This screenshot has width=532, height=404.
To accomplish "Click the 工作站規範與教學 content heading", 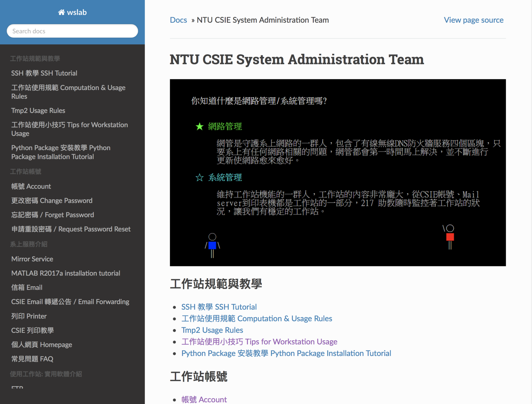I will pyautogui.click(x=216, y=284).
